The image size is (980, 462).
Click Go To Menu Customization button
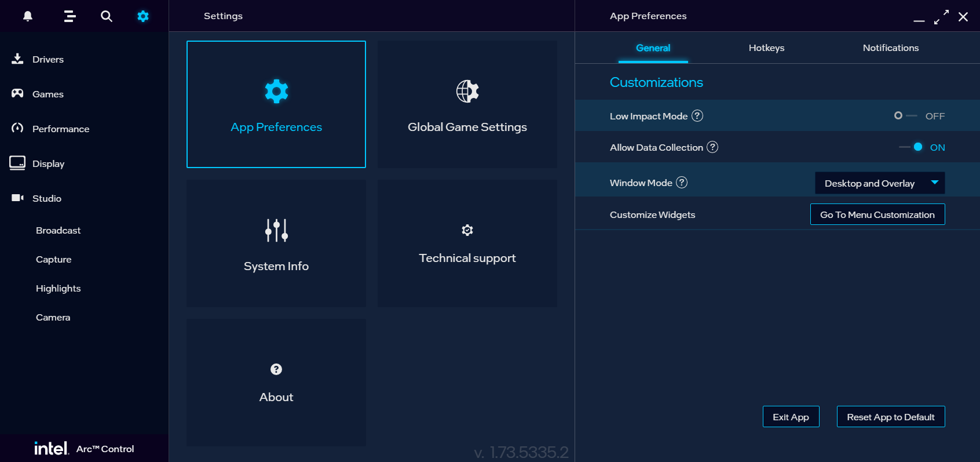click(x=877, y=214)
